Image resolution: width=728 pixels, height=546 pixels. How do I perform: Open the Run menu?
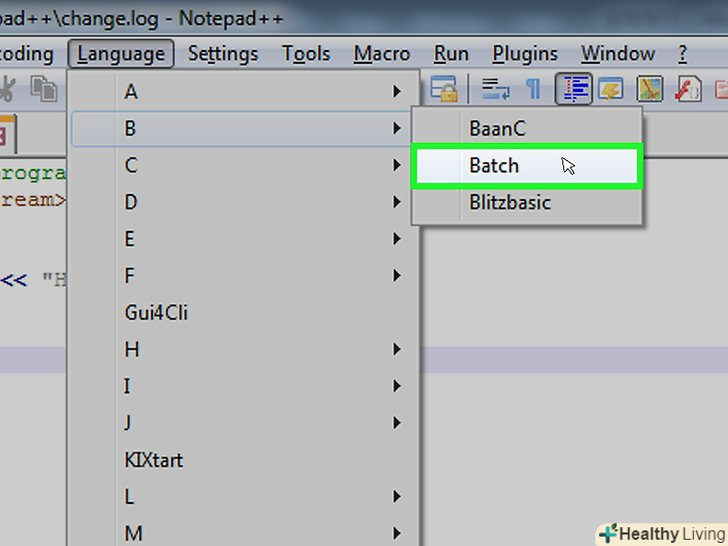pyautogui.click(x=451, y=54)
